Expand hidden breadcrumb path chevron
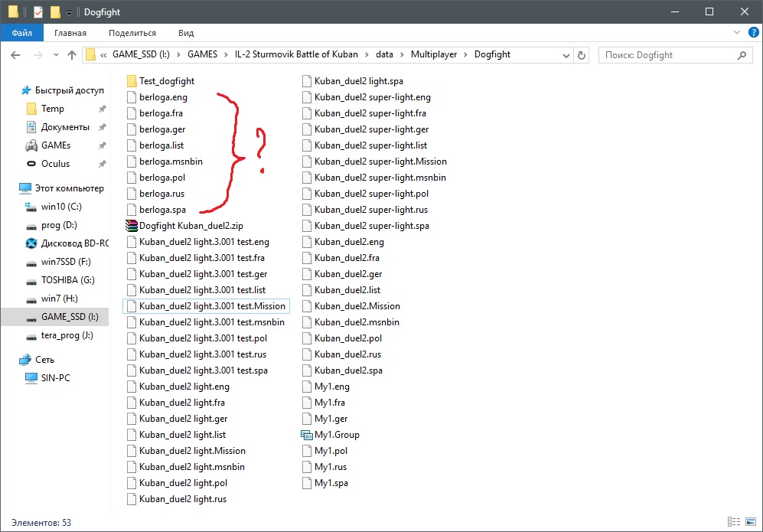The width and height of the screenshot is (763, 532). click(103, 55)
